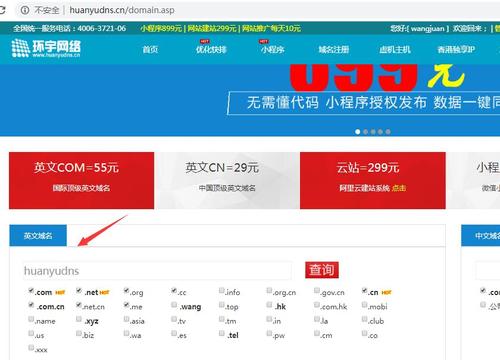Open the 域名注册 navigation menu item
This screenshot has height=360, width=500.
point(334,50)
